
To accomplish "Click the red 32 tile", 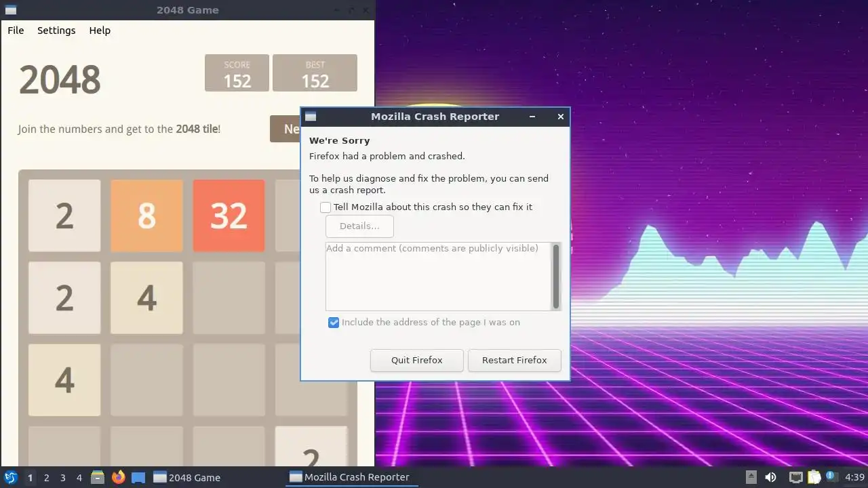I will click(229, 216).
